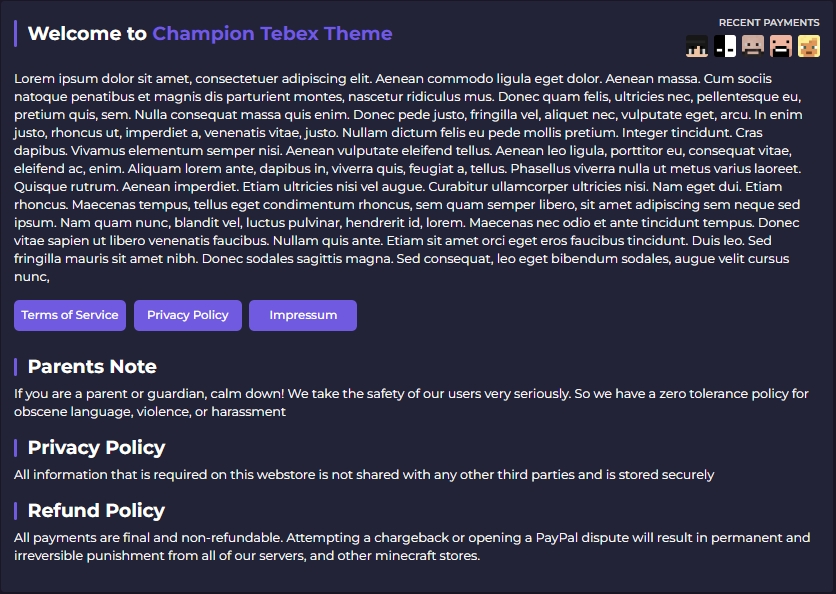Click the Privacy Policy section heading

click(x=96, y=447)
